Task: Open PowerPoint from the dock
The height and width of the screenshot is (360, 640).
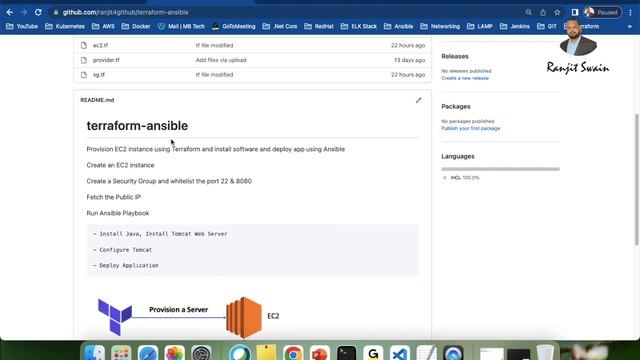Action: (320, 353)
